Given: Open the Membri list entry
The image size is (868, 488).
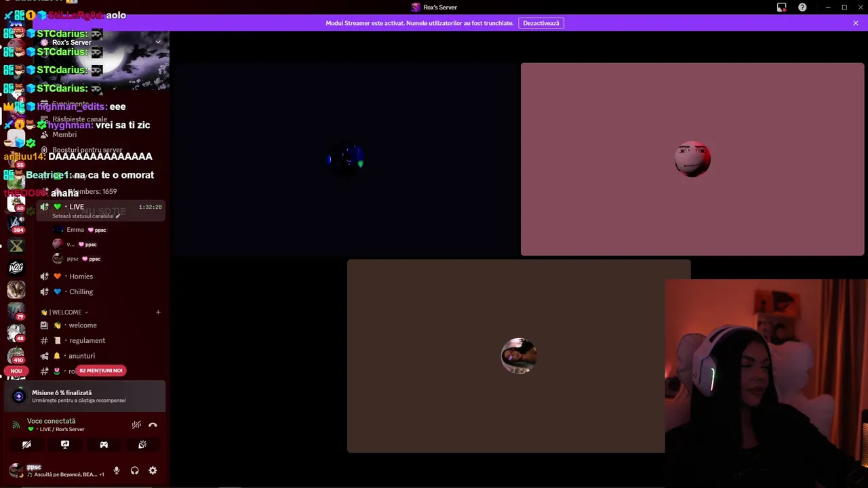Looking at the screenshot, I should 64,134.
